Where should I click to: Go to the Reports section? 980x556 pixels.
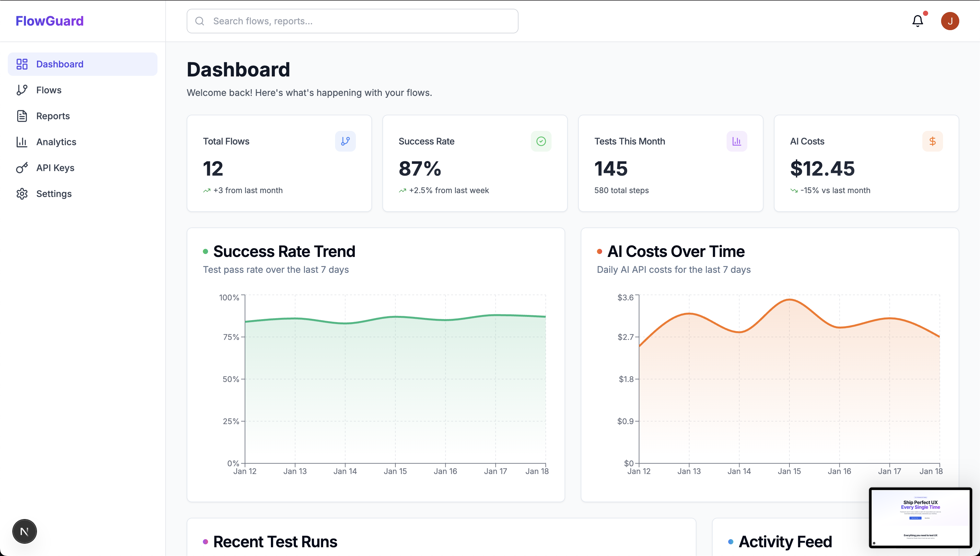click(53, 116)
